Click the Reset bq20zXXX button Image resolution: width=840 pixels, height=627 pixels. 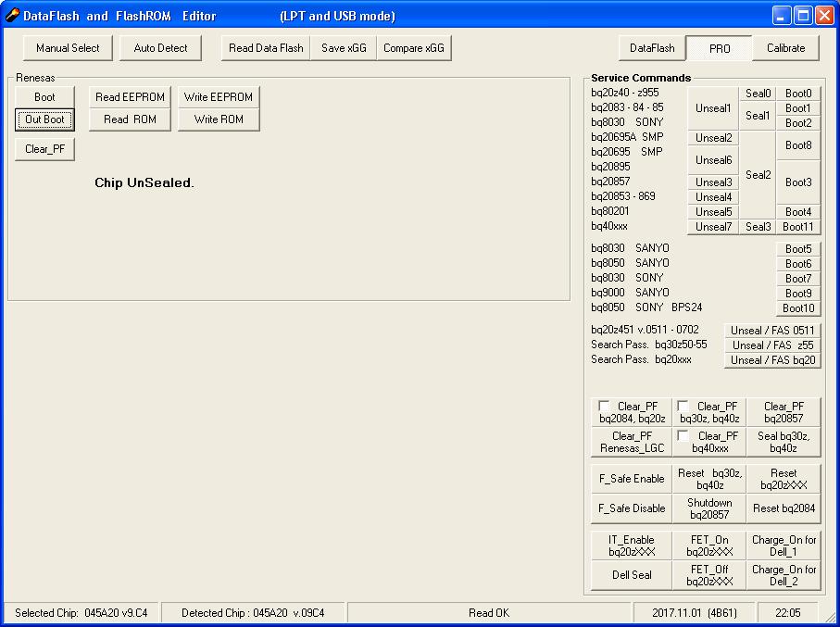pyautogui.click(x=784, y=479)
